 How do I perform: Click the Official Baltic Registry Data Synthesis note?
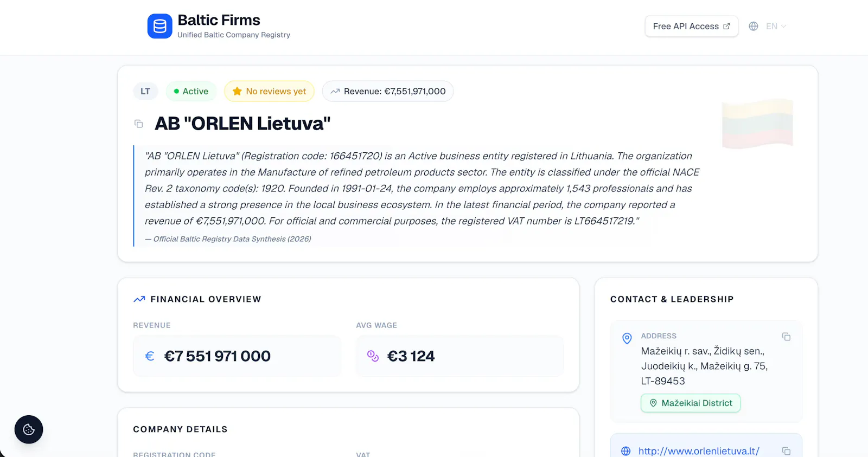click(x=228, y=239)
